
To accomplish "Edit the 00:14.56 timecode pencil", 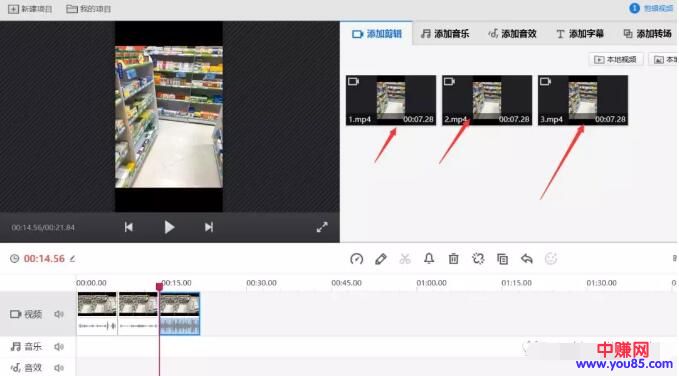I will click(x=72, y=259).
